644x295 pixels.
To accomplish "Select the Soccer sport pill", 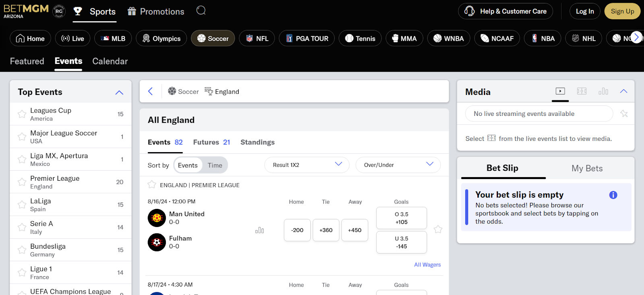I will (x=213, y=39).
